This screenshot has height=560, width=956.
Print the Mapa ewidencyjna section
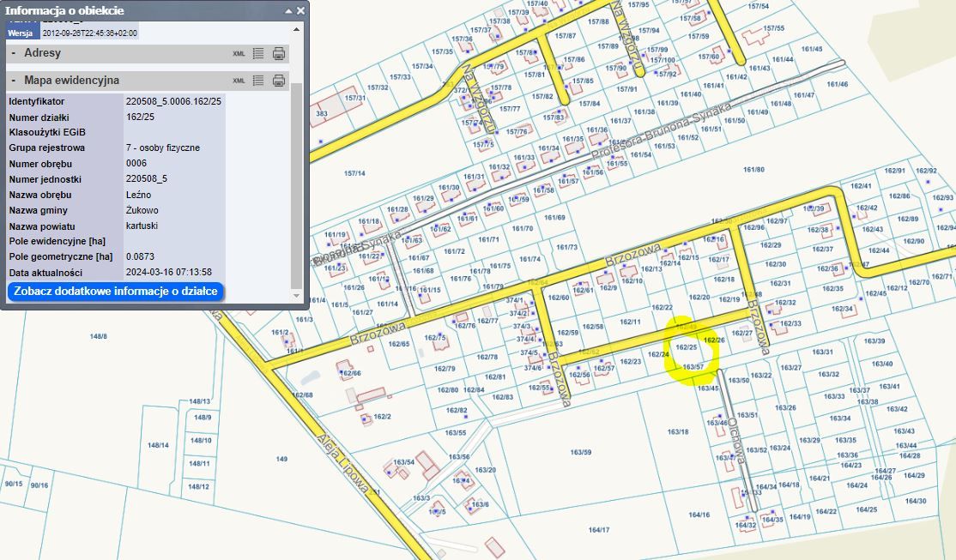point(279,81)
